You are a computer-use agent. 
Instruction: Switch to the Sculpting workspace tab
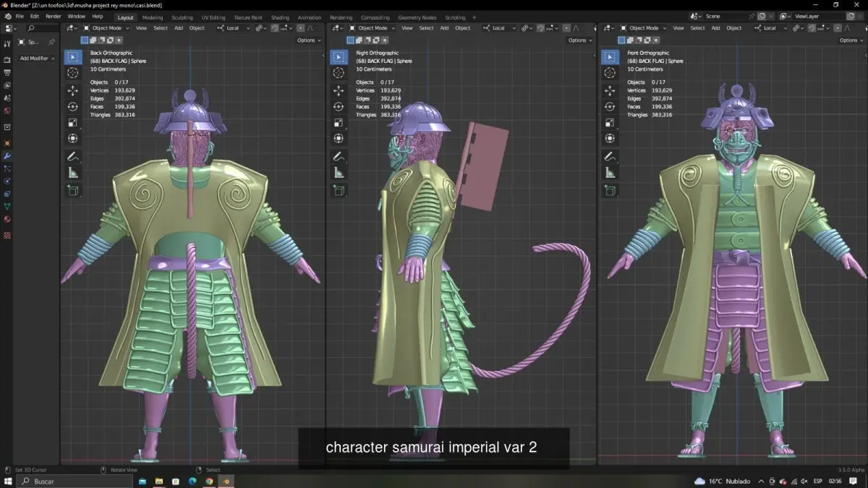[x=182, y=17]
